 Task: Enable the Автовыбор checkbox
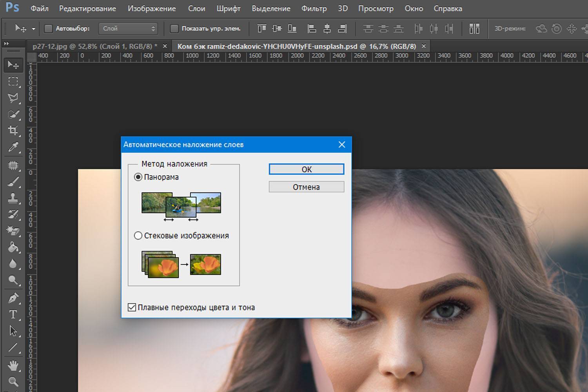pos(48,29)
